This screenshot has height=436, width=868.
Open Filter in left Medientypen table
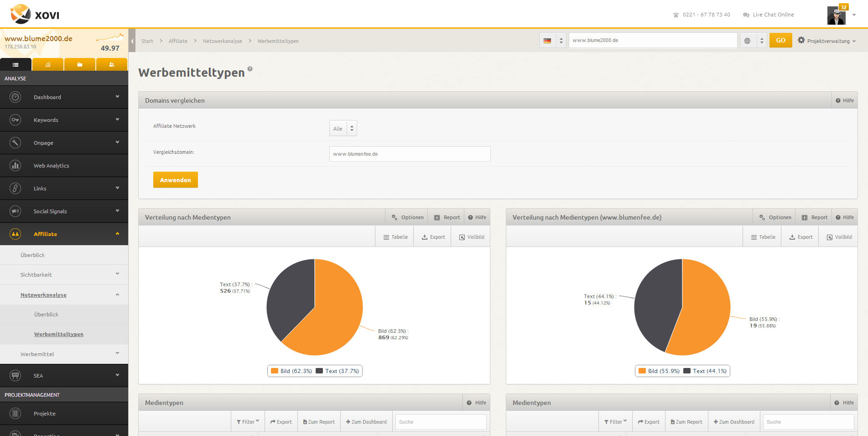pyautogui.click(x=248, y=422)
